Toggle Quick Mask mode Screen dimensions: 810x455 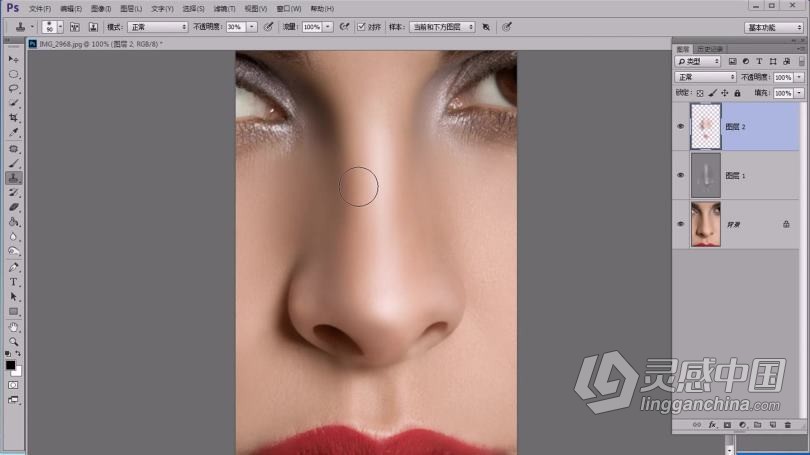tap(13, 385)
